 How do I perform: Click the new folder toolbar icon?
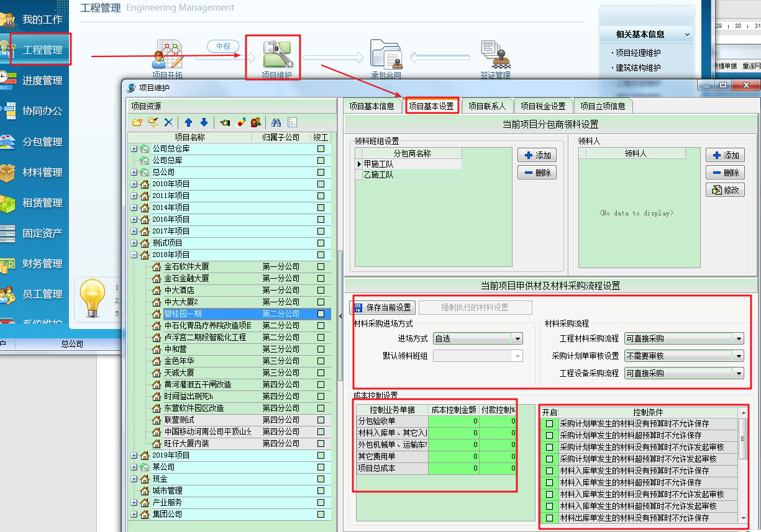[137, 122]
